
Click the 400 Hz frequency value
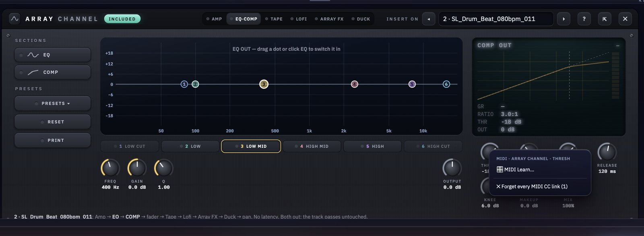[x=110, y=187]
